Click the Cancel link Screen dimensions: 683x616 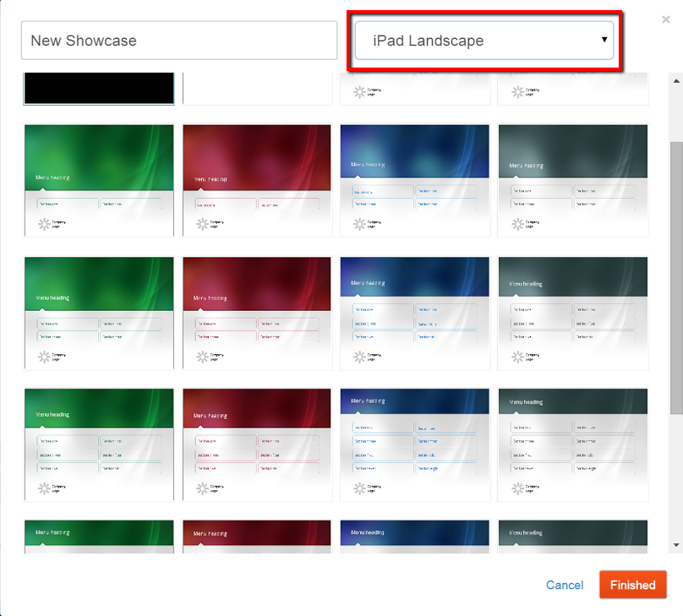(564, 585)
